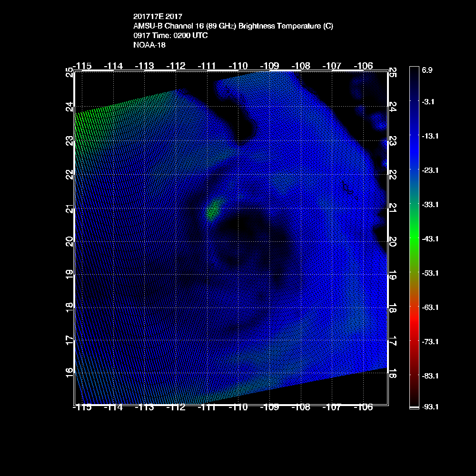476x476 pixels.
Task: Click the left-axis latitude label "20"
Action: pos(69,241)
